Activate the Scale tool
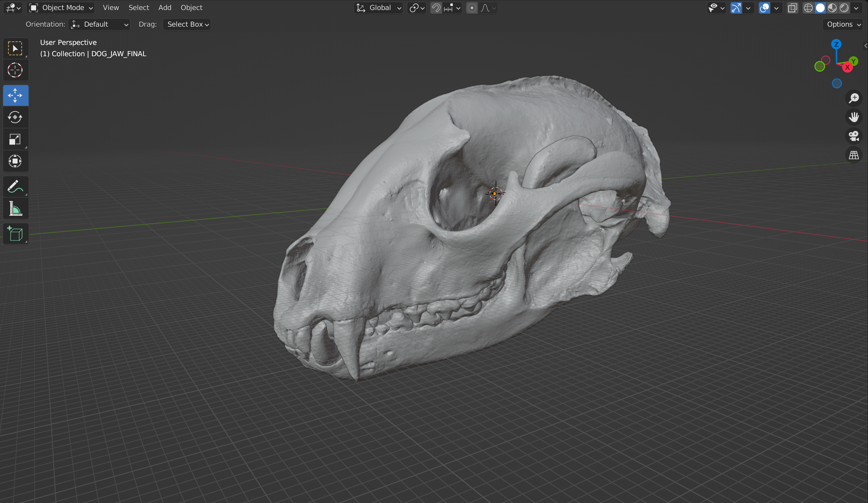Screen dimensions: 868x503 (15, 139)
